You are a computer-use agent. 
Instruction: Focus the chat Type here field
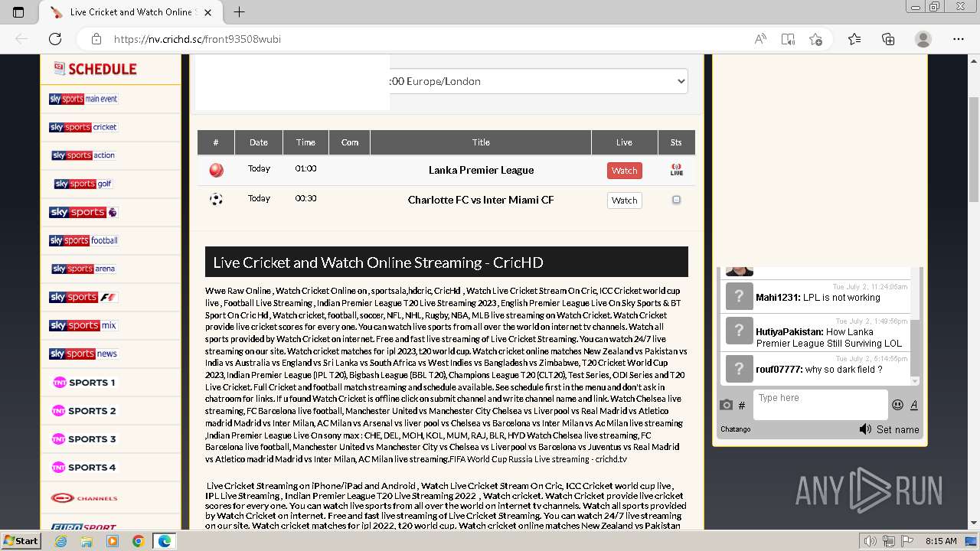click(x=820, y=405)
